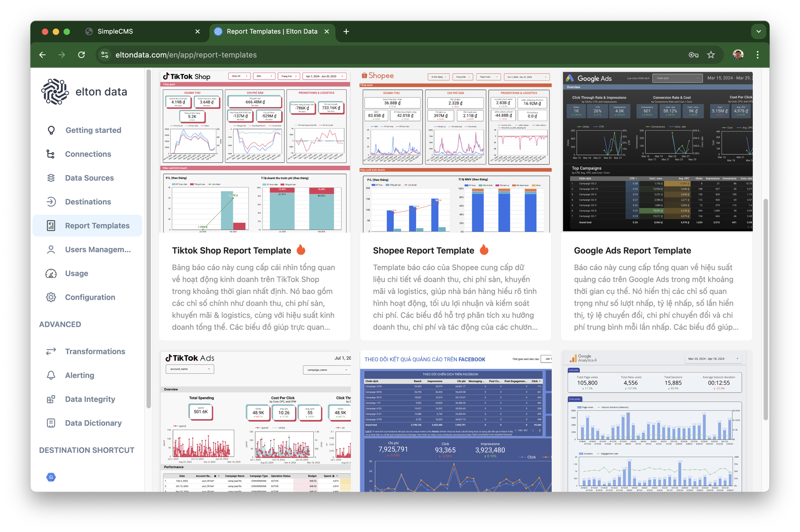Close the Report Templates browser tab
The image size is (800, 532).
click(x=327, y=31)
